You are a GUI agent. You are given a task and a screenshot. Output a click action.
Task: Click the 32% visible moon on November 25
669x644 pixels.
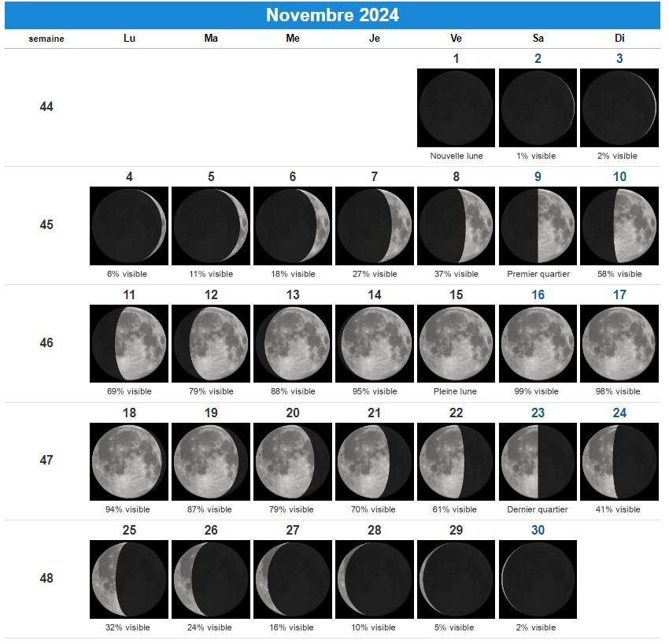(x=129, y=579)
